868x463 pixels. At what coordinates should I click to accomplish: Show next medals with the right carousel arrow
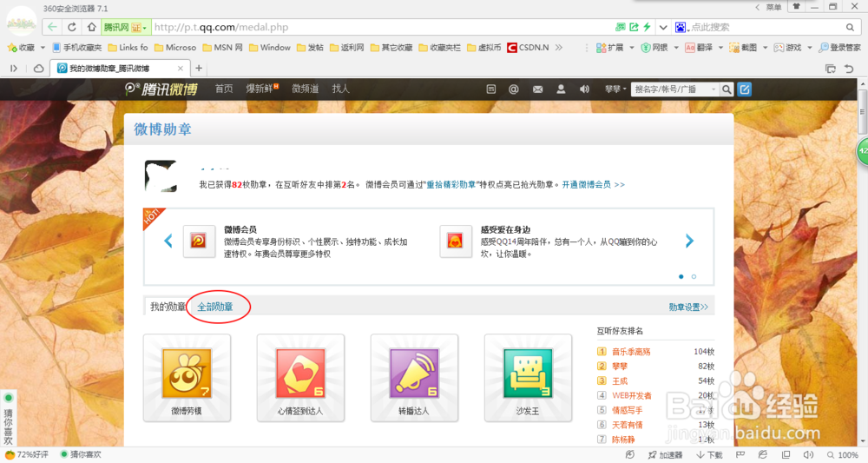click(x=689, y=241)
